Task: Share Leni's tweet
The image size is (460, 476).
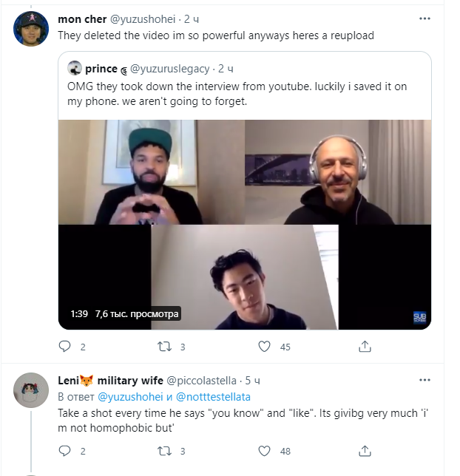Action: 365,451
